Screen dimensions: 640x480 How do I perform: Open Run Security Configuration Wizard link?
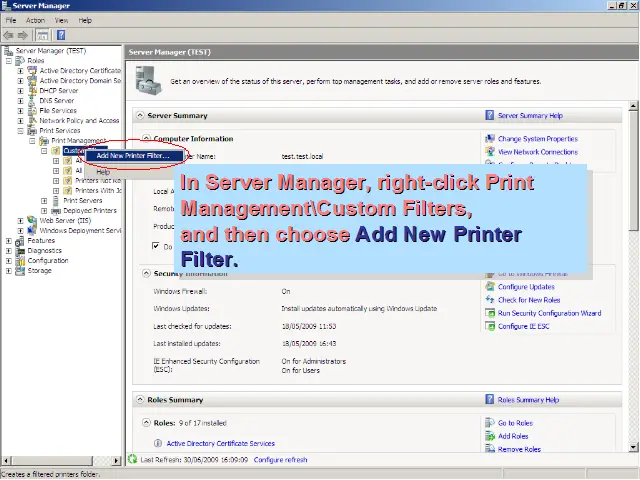549,313
